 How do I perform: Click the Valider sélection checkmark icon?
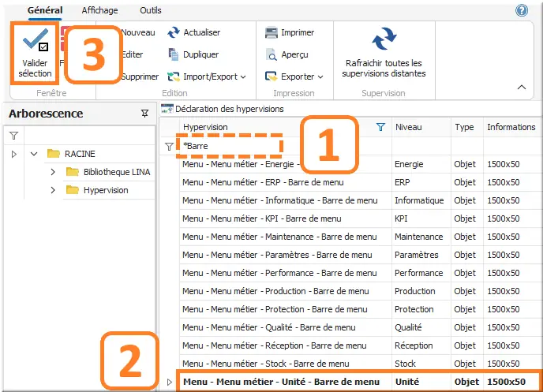(x=36, y=41)
